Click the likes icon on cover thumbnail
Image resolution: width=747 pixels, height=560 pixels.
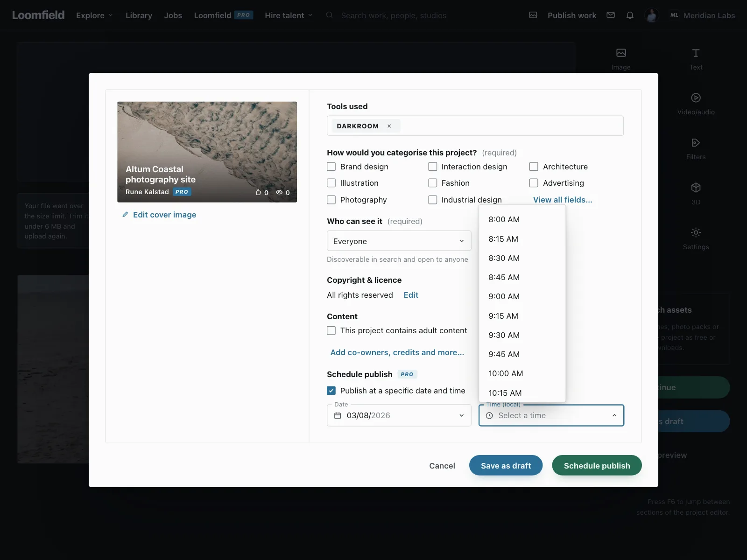(258, 192)
